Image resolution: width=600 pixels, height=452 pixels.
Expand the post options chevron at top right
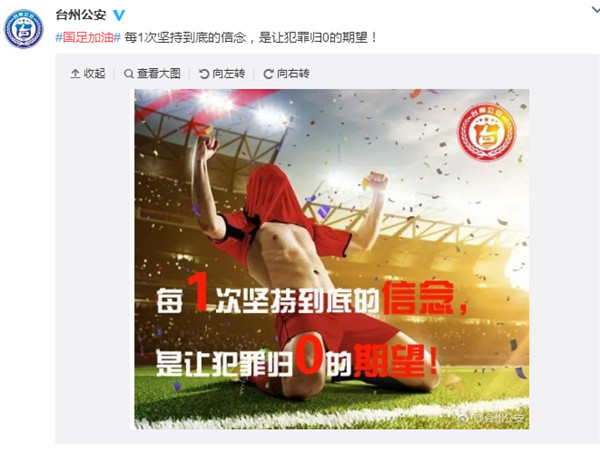pyautogui.click(x=595, y=10)
